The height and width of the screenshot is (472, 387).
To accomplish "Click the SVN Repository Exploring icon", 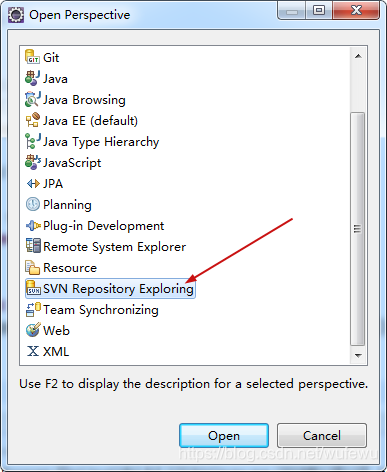I will [x=33, y=288].
